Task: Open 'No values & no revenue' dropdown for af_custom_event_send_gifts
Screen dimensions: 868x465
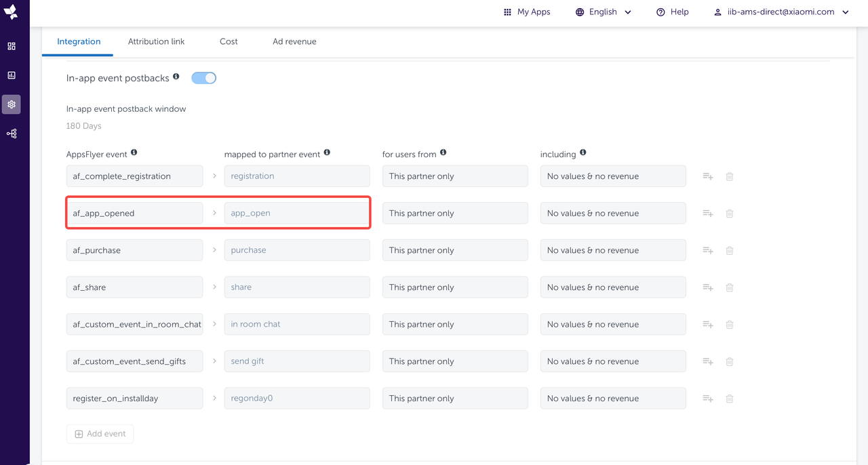Action: point(612,361)
